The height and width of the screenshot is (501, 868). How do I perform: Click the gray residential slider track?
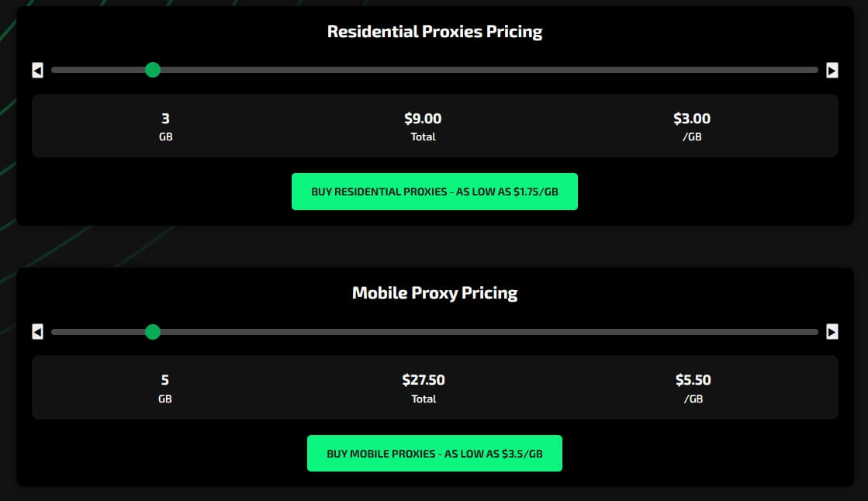481,70
